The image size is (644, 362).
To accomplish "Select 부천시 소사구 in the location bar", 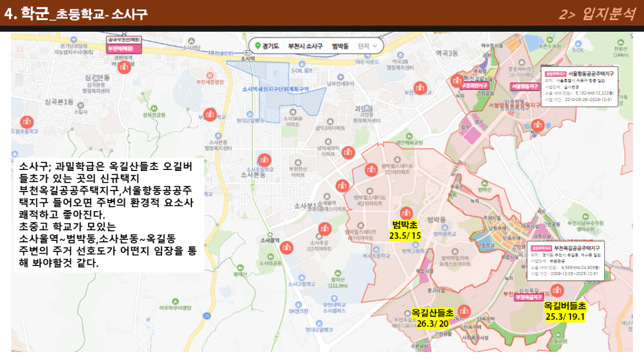I will pos(305,46).
